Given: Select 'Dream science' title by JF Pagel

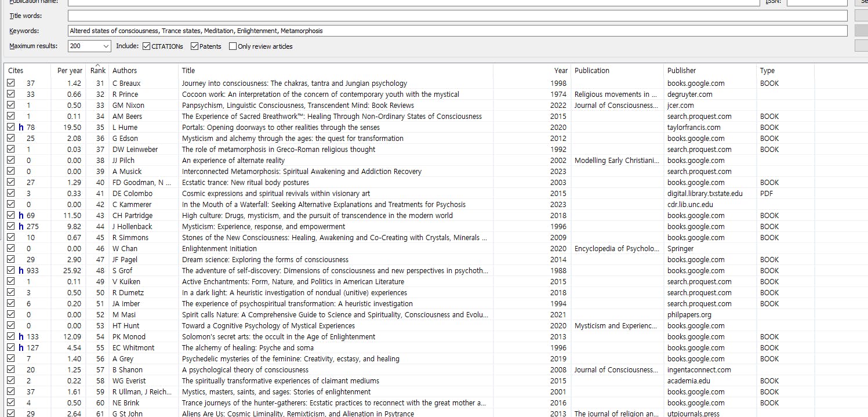Looking at the screenshot, I should tap(265, 260).
